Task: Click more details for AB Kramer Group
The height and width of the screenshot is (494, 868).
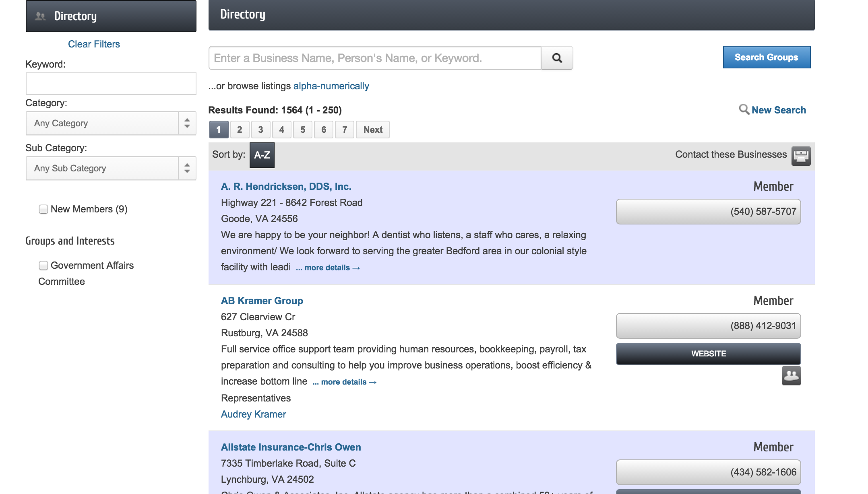Action: pyautogui.click(x=345, y=382)
